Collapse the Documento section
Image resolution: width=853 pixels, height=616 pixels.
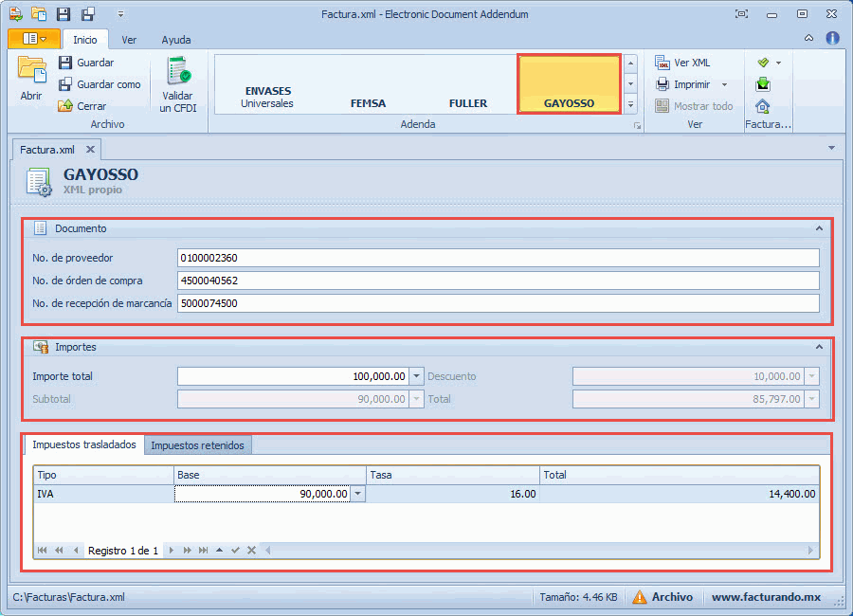(x=819, y=228)
